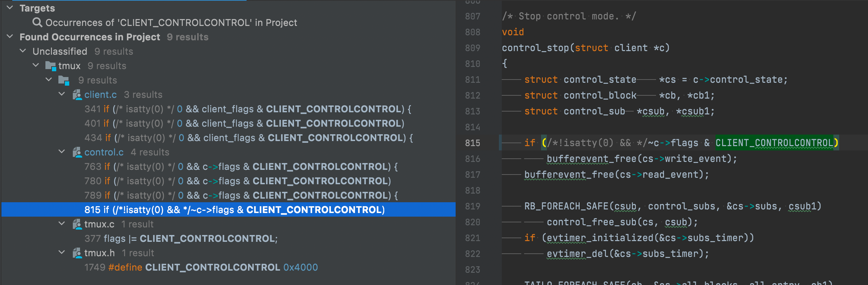Click the nested directory icon showing 9 results

tap(64, 80)
